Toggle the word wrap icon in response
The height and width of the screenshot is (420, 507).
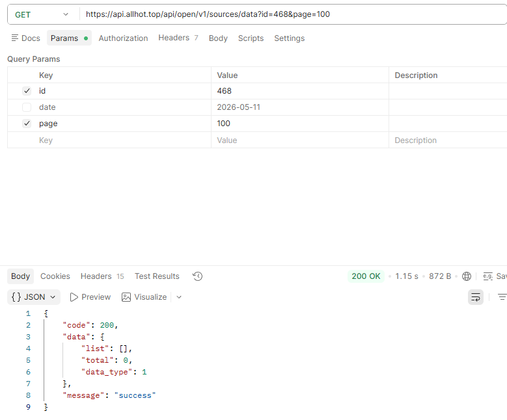coord(476,297)
